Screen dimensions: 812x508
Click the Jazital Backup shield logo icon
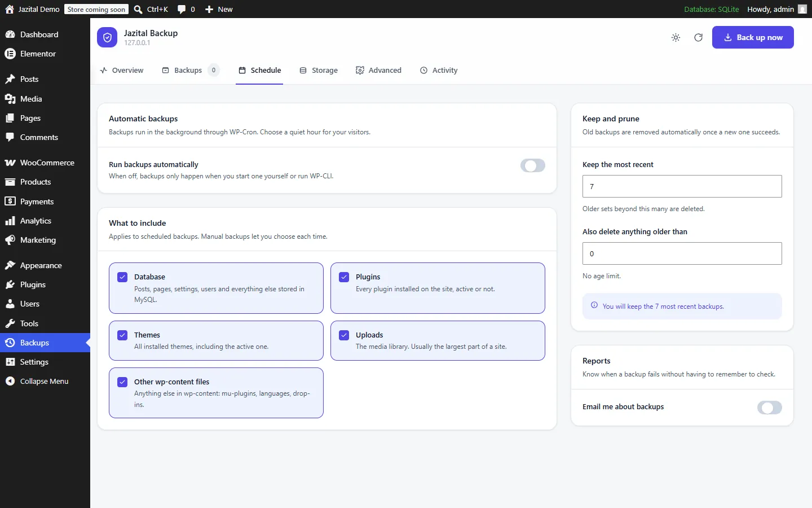pos(107,38)
